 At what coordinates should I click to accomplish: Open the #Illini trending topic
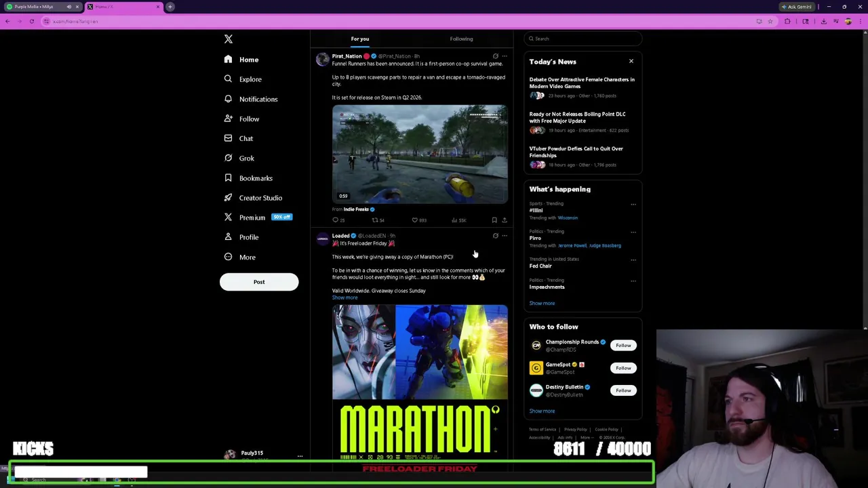coord(536,211)
